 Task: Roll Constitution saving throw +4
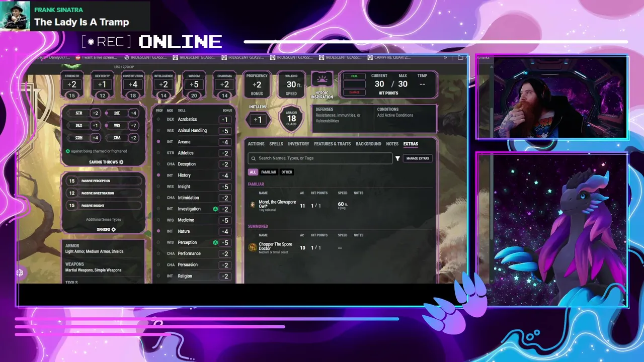coord(96,138)
